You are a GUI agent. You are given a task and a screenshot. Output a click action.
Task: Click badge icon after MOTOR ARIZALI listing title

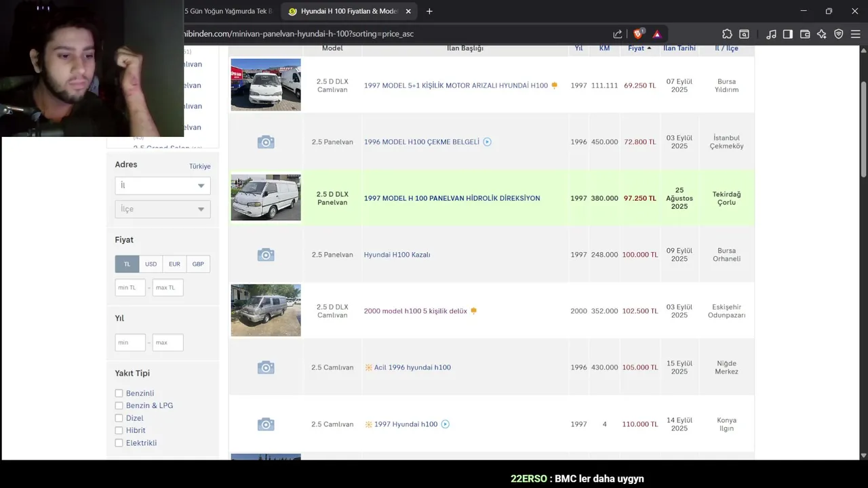click(x=555, y=85)
